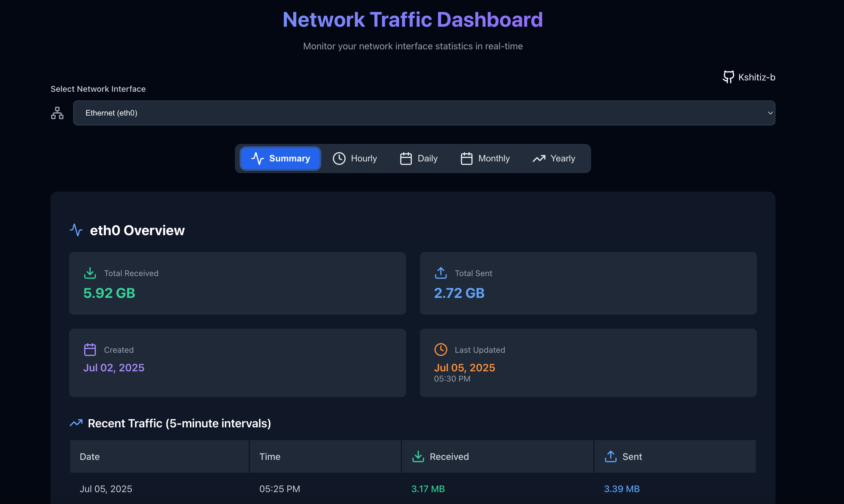The image size is (844, 504).
Task: Select the Summary tab
Action: [x=280, y=159]
